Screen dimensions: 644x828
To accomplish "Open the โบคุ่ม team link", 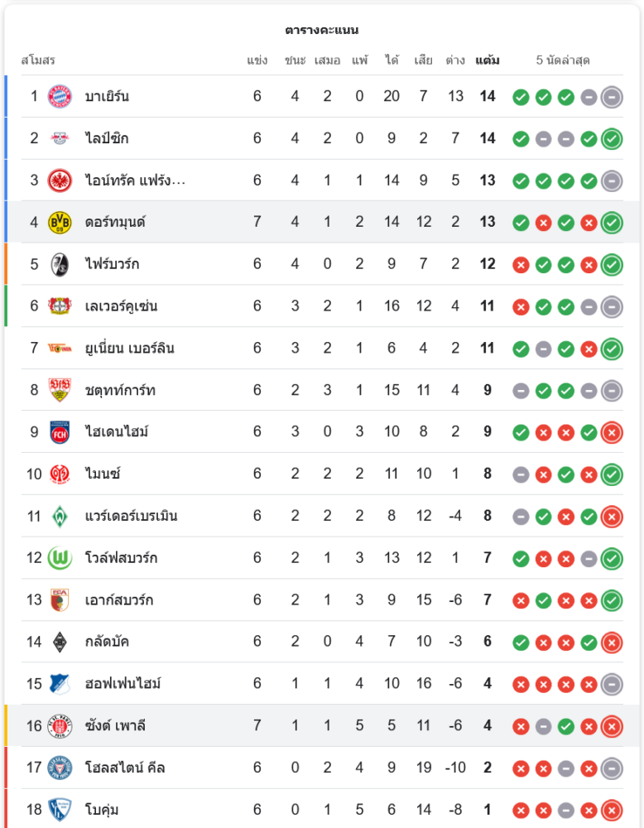I will 102,810.
